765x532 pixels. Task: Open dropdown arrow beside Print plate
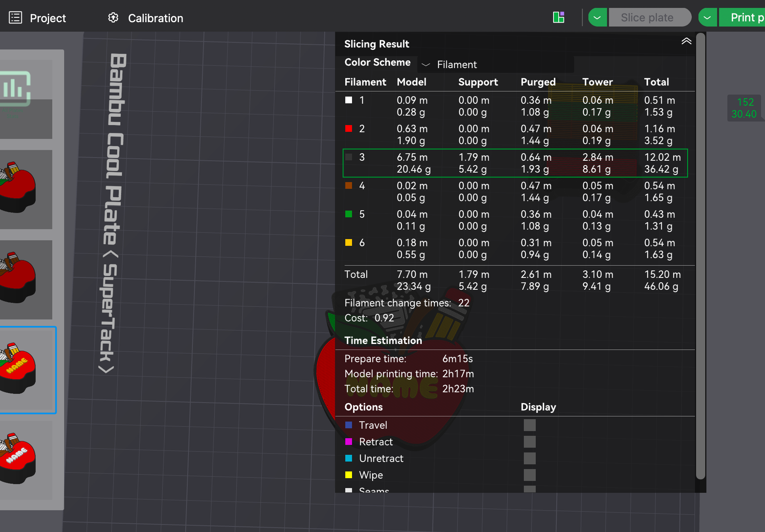coord(708,18)
